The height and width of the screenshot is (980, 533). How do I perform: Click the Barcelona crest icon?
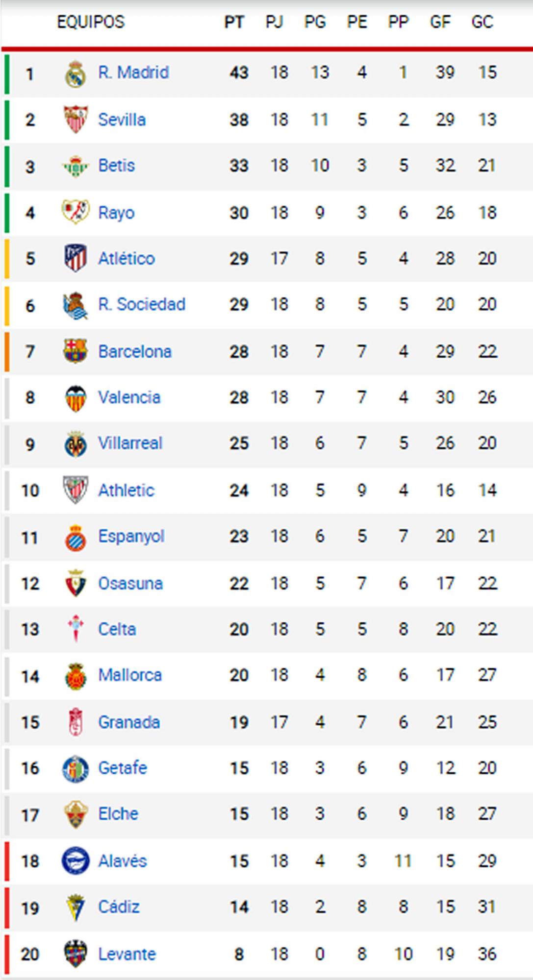point(76,351)
